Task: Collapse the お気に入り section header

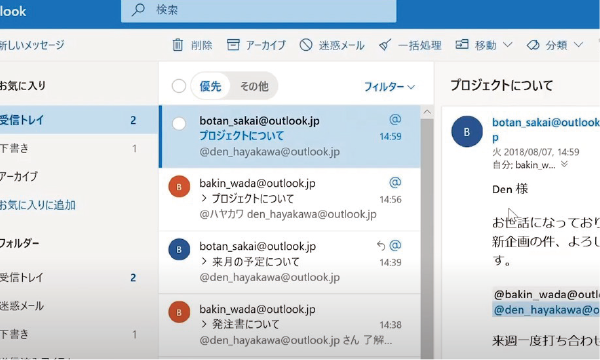Action: 23,85
